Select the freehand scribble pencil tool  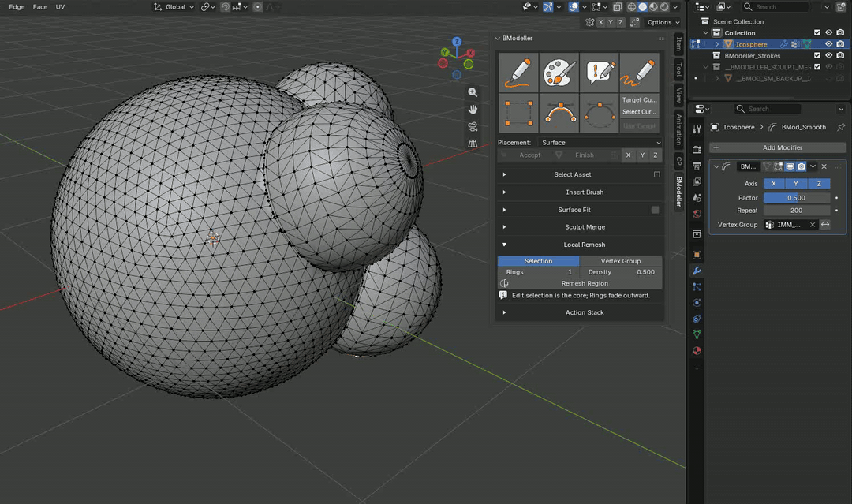639,73
